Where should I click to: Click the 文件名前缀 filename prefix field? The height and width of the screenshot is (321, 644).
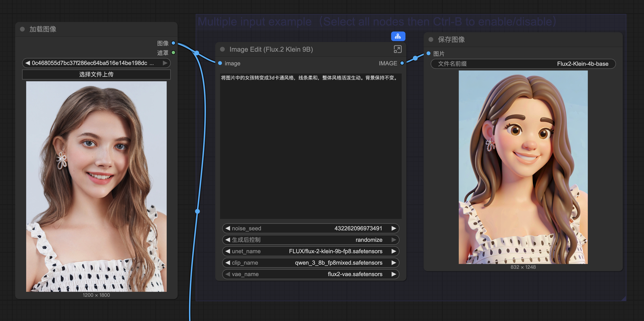click(523, 64)
